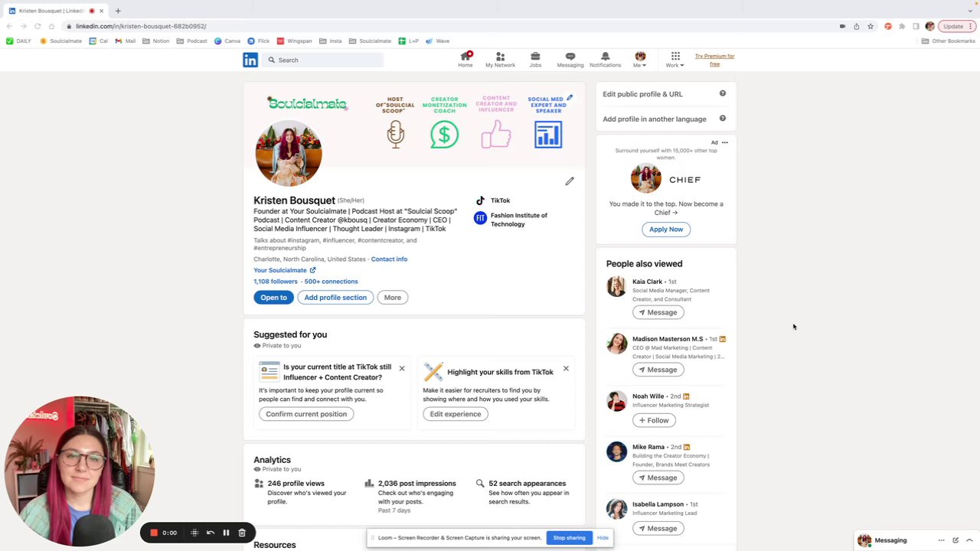Reload the page in Chrome
The image size is (980, 551).
pyautogui.click(x=38, y=26)
